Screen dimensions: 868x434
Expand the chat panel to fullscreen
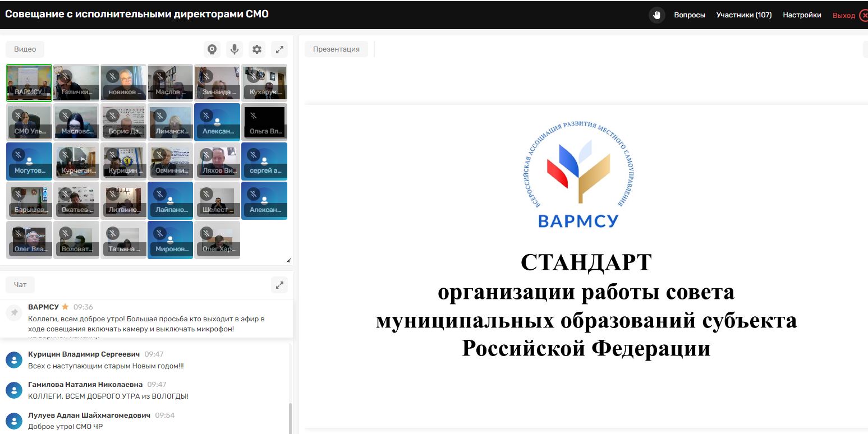[x=279, y=285]
